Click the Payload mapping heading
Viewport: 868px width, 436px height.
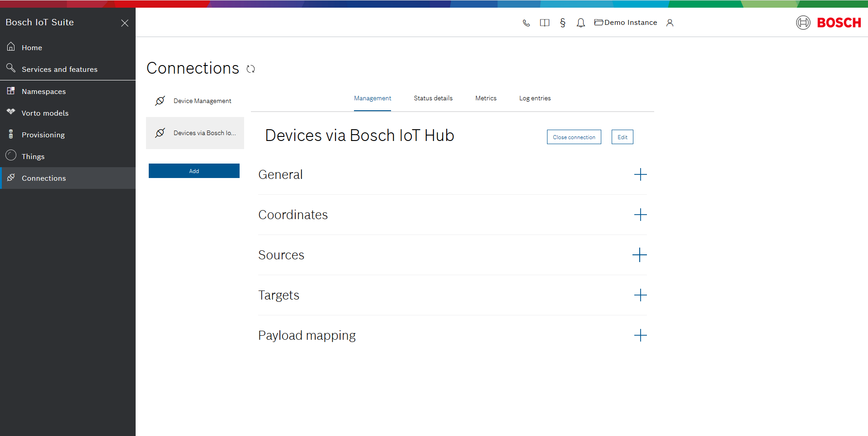pyautogui.click(x=307, y=335)
